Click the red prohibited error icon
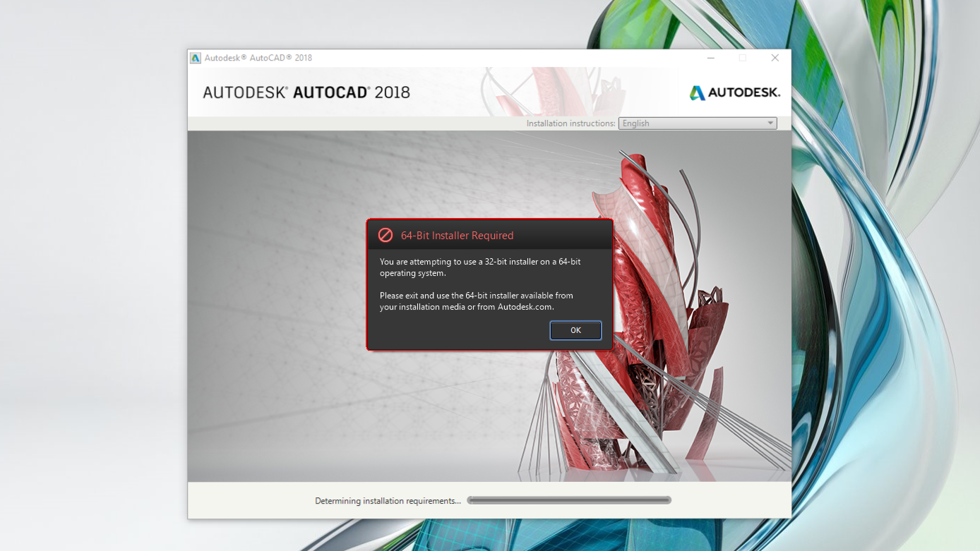This screenshot has width=980, height=551. pyautogui.click(x=386, y=235)
